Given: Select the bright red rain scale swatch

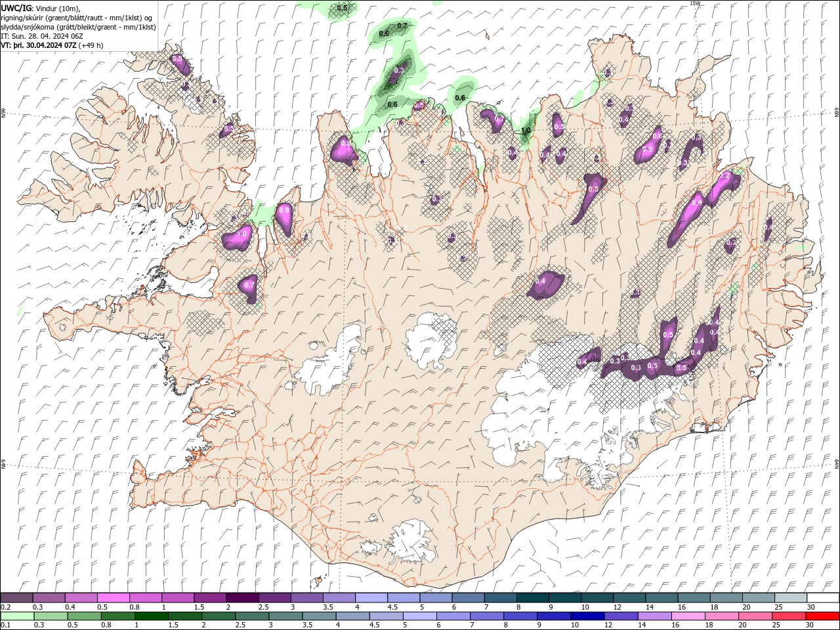Looking at the screenshot, I should click(822, 616).
